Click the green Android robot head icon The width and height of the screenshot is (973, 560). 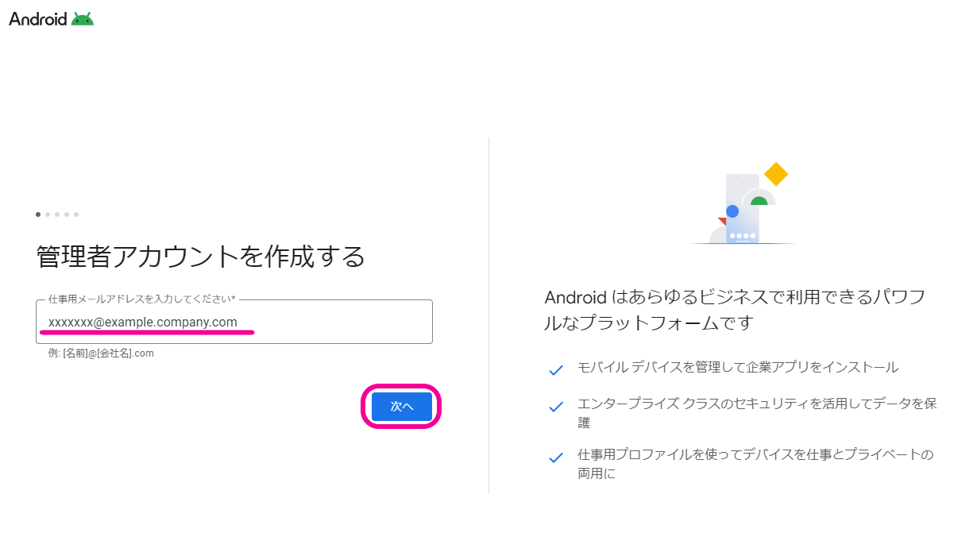[x=83, y=19]
